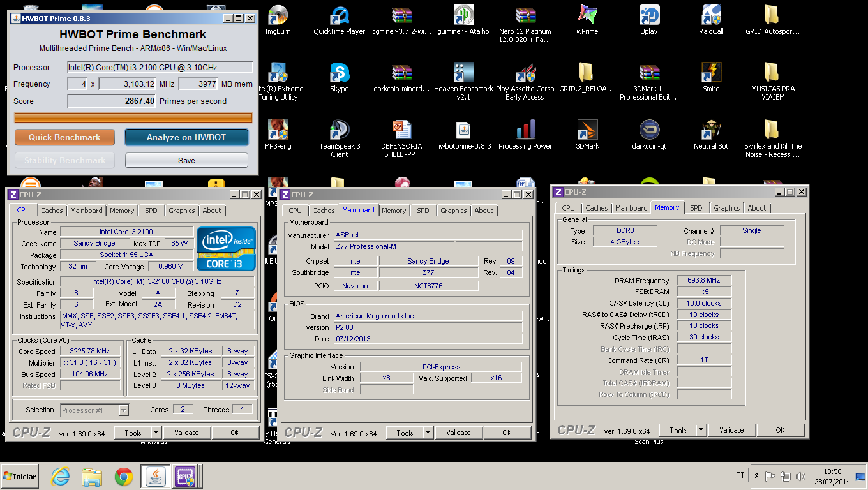The width and height of the screenshot is (868, 490).
Task: Open Windows Explorer from the taskbar
Action: pyautogui.click(x=92, y=477)
